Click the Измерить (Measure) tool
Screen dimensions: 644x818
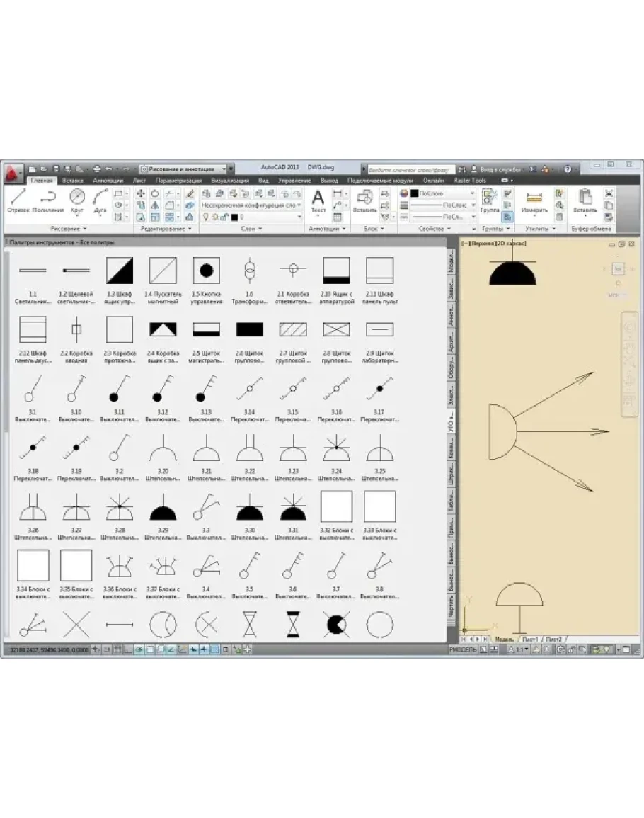(534, 200)
